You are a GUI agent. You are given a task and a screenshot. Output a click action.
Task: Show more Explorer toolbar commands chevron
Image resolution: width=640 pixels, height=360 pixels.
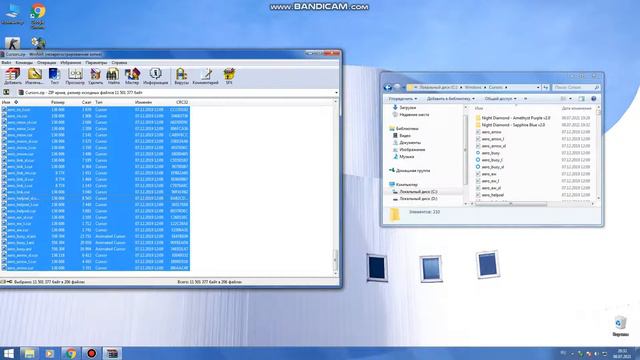point(525,99)
